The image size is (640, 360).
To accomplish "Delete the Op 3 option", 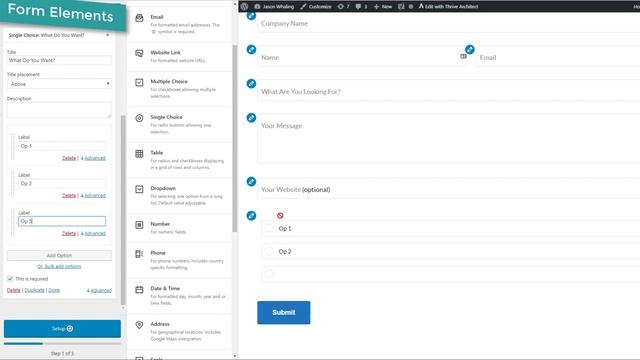I will click(x=69, y=233).
